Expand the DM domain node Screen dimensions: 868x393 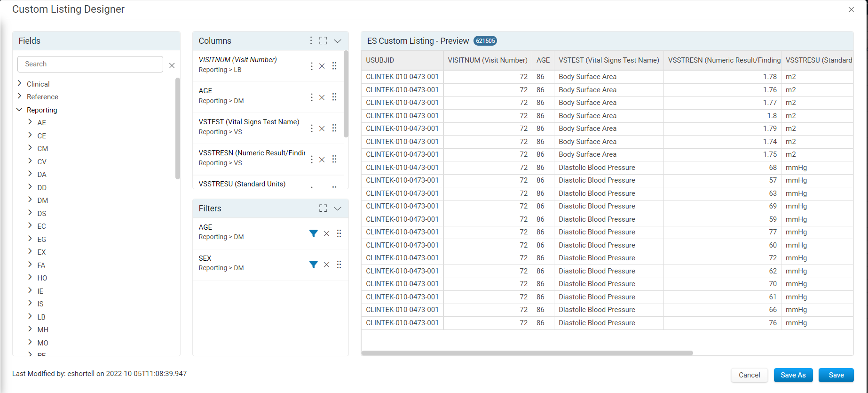tap(30, 200)
